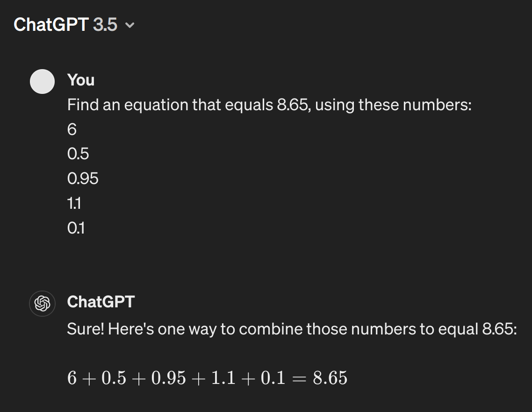Screen dimensions: 532x412
Task: Expand the chevron arrow beside 3.5
Action: coord(129,25)
